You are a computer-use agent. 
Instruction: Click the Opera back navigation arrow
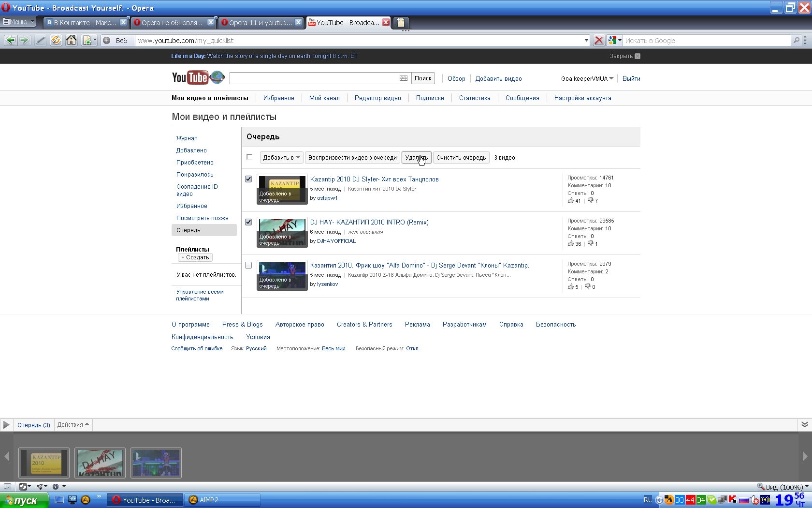10,41
